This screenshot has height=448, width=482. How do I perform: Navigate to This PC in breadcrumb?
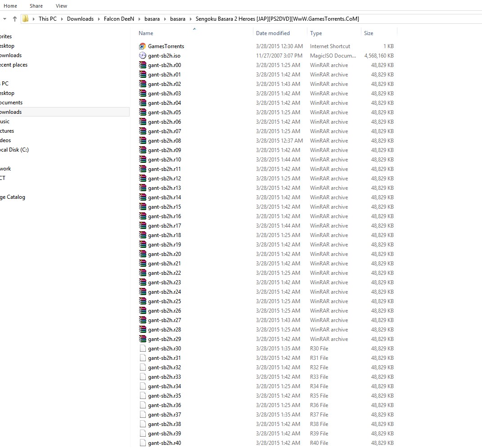coord(48,19)
